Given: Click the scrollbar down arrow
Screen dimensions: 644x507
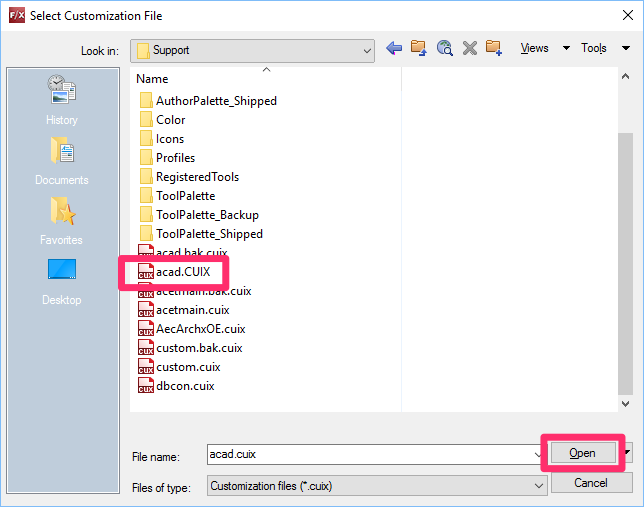Looking at the screenshot, I should tap(625, 403).
